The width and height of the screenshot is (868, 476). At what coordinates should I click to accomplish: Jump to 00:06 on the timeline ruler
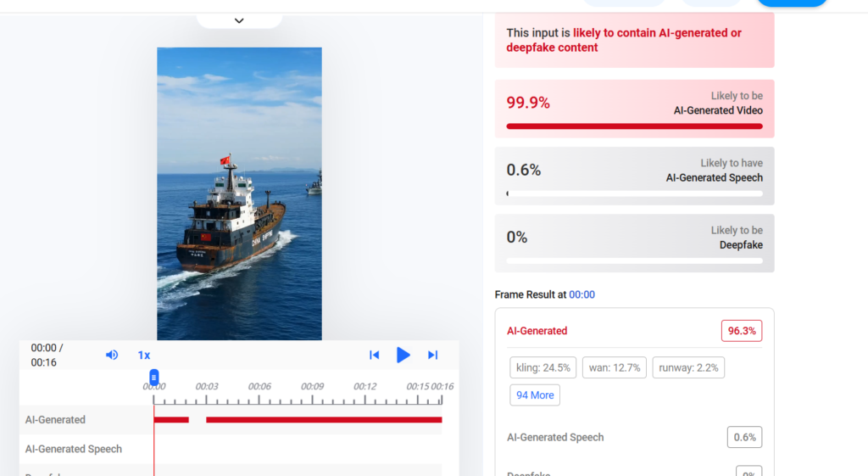259,387
